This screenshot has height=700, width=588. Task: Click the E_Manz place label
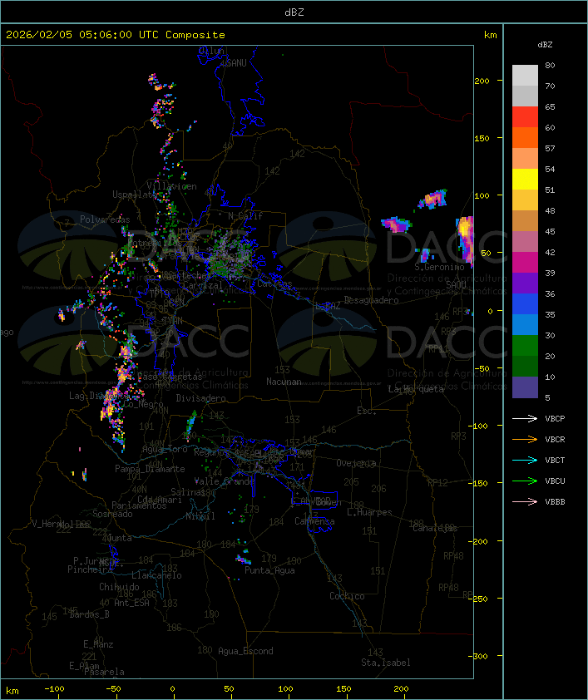[x=98, y=644]
